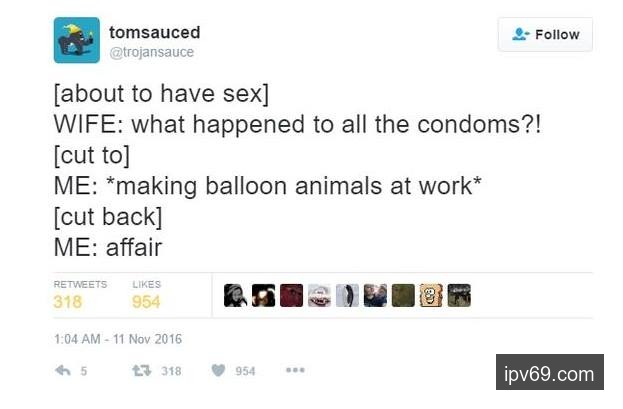
Task: Open the three-dot more options menu
Action: tap(294, 371)
